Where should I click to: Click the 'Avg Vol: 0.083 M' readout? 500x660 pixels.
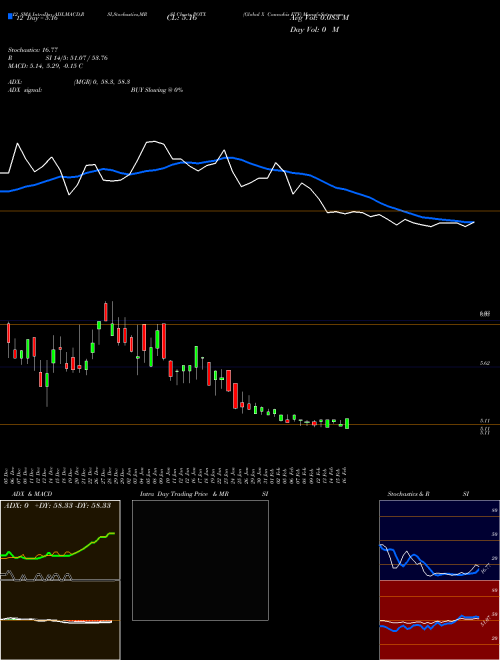point(319,17)
